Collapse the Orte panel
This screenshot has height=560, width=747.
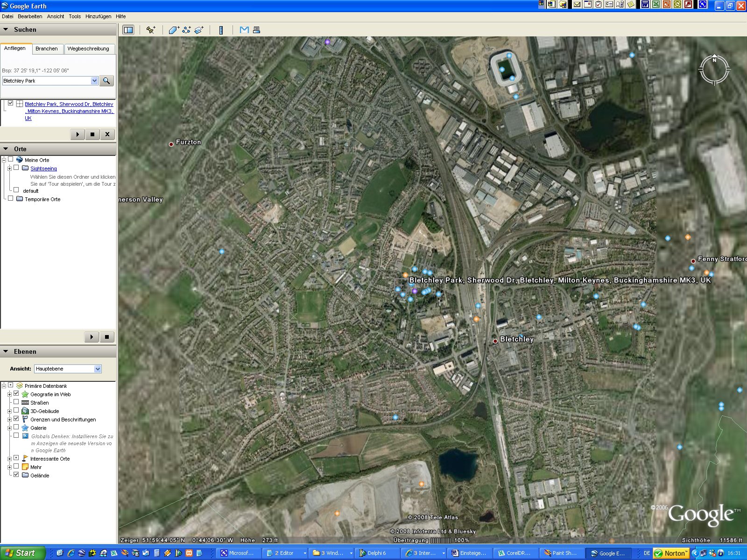(x=6, y=149)
